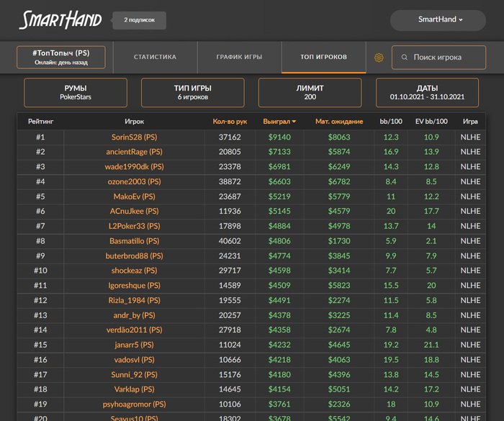Switch to the График игры tab
Image resolution: width=504 pixels, height=421 pixels.
tap(239, 57)
